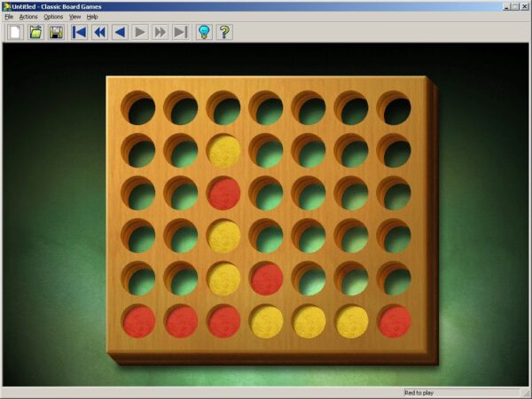The image size is (532, 399).
Task: Click the red disc in the fourth column
Action: (x=267, y=278)
